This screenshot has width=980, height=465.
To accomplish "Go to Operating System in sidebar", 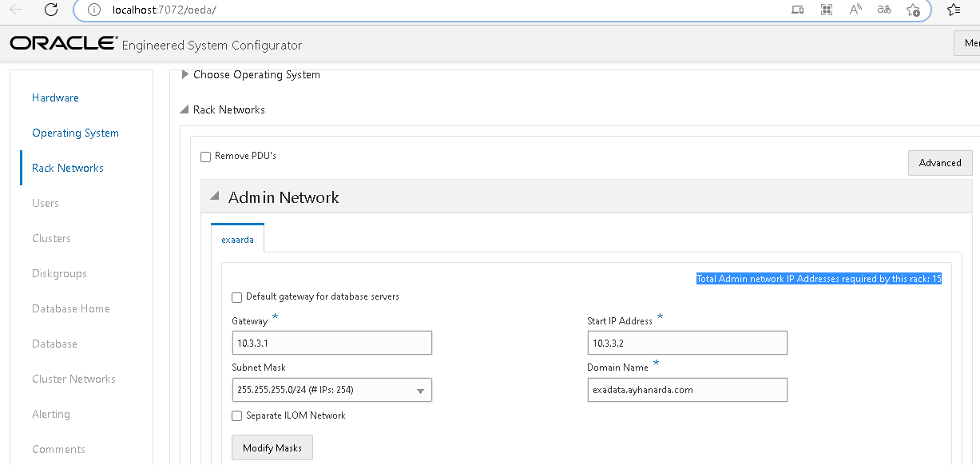I will [75, 133].
